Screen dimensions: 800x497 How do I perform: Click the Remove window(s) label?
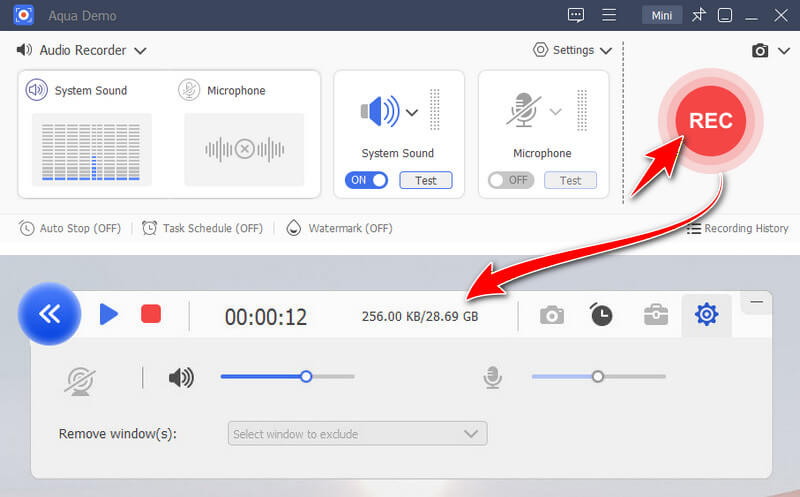[x=117, y=434]
